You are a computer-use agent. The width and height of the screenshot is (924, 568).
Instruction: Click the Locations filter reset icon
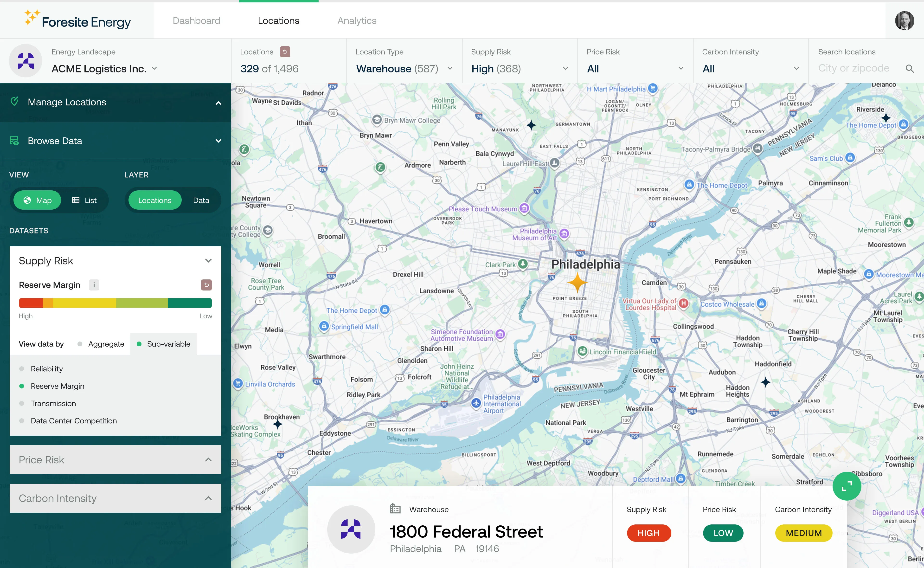[285, 52]
